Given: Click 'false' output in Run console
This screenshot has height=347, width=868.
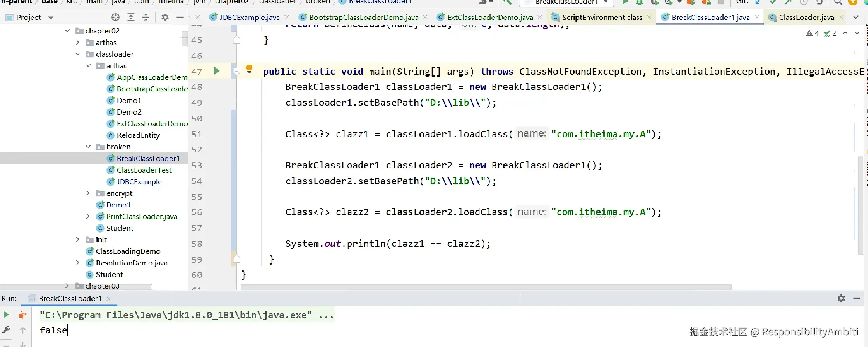Looking at the screenshot, I should tap(53, 330).
